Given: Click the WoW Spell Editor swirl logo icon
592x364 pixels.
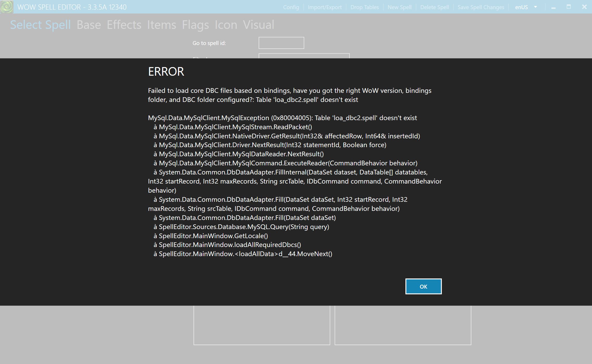Looking at the screenshot, I should (7, 7).
